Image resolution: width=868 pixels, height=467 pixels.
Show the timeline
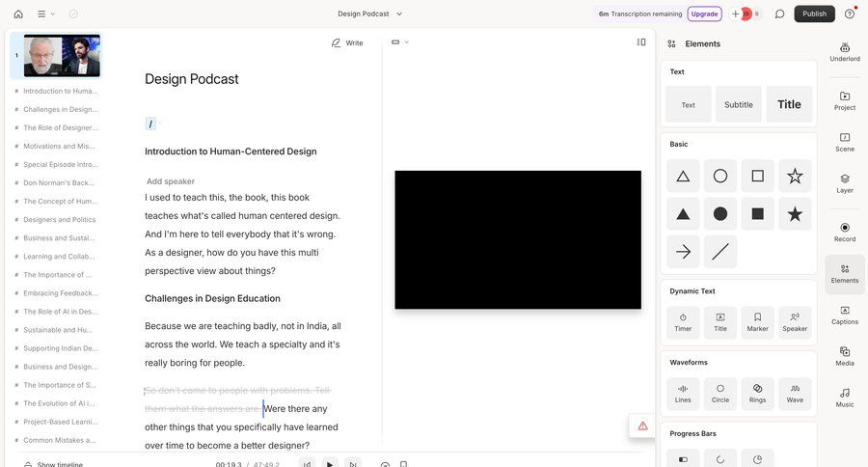click(x=53, y=464)
